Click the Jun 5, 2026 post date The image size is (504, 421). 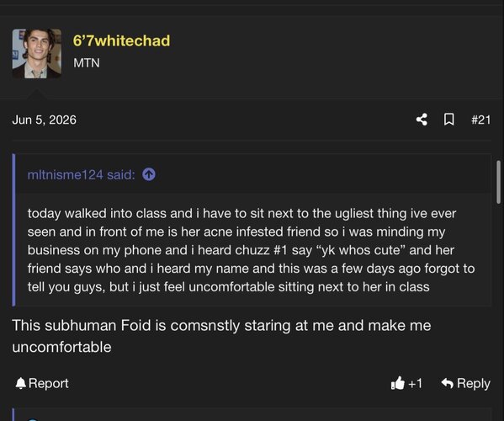tap(45, 120)
